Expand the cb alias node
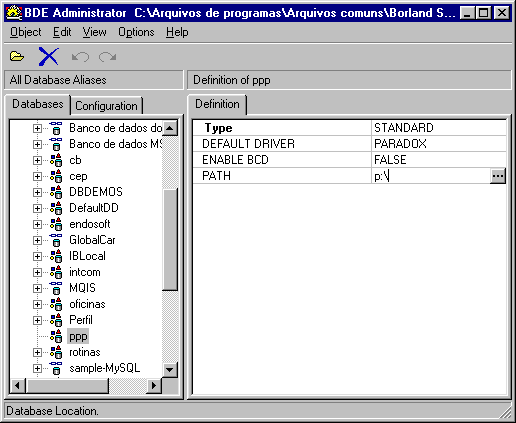 pos(37,160)
